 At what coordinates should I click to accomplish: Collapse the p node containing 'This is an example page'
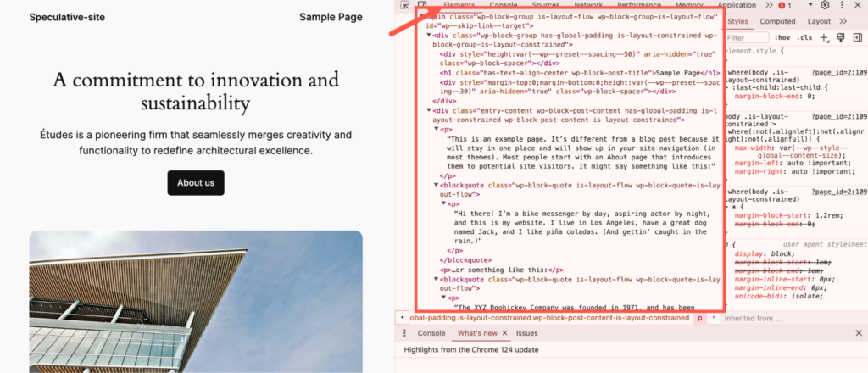tap(437, 129)
